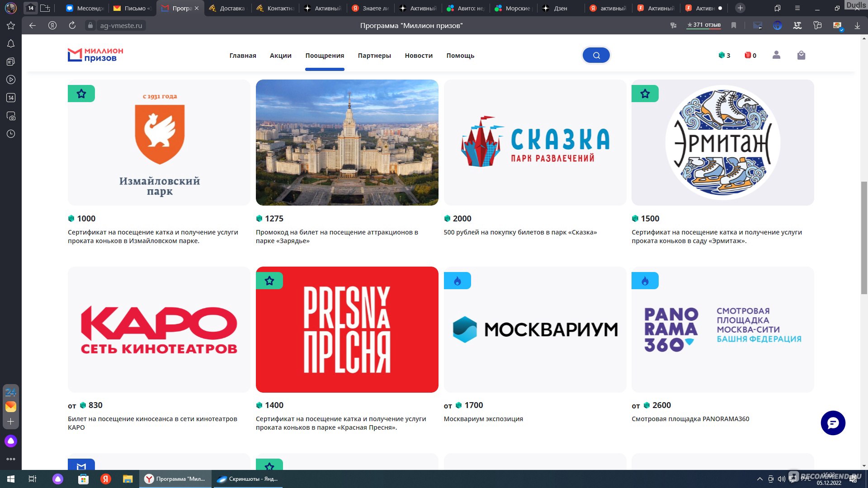Open Microsoft Store from taskbar

[x=83, y=479]
